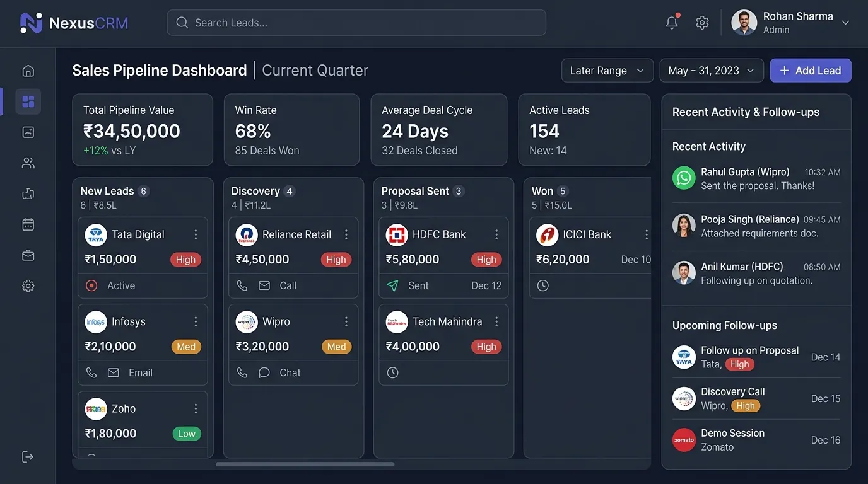Screen dimensions: 868x484
Task: Click the Low tag on Zoho
Action: 186,434
